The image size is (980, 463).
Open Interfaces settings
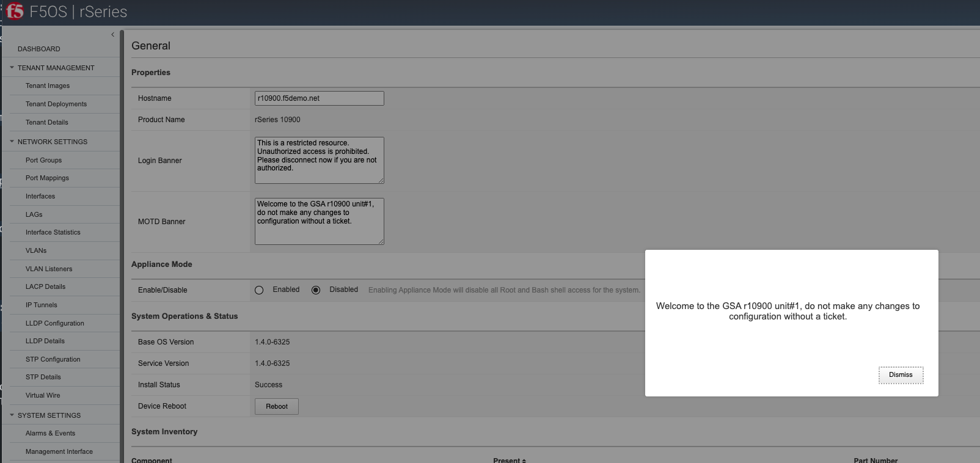[40, 197]
